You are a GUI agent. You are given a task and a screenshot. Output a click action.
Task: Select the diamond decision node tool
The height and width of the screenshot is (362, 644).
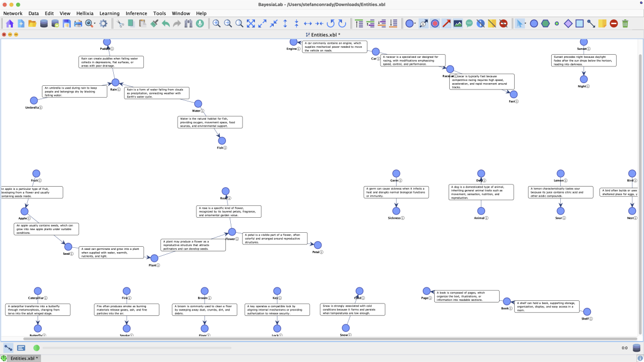click(x=568, y=24)
